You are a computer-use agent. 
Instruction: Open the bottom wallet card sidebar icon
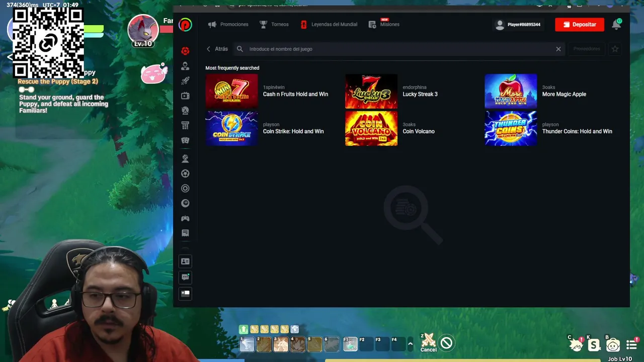[x=185, y=293]
